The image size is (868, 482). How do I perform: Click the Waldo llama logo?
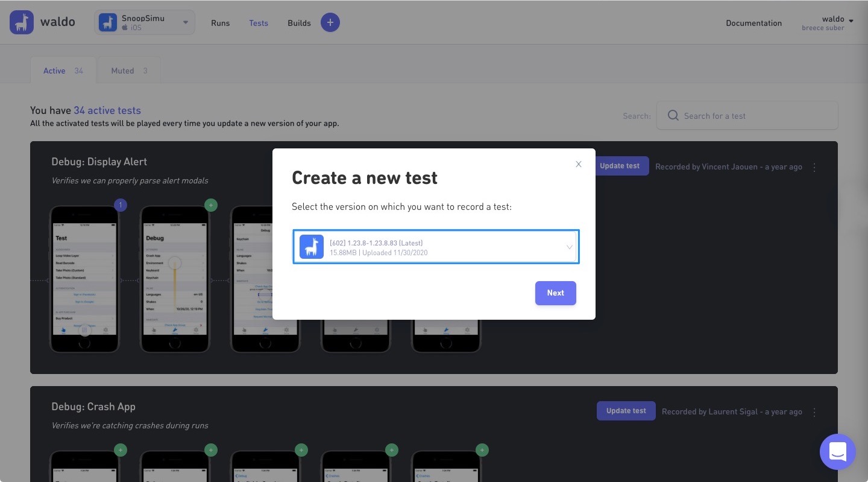pyautogui.click(x=22, y=22)
